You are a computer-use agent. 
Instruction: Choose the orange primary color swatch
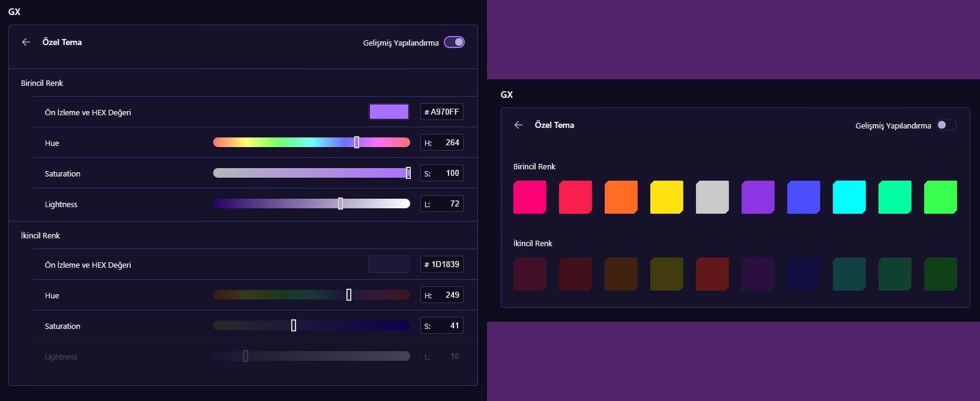621,197
